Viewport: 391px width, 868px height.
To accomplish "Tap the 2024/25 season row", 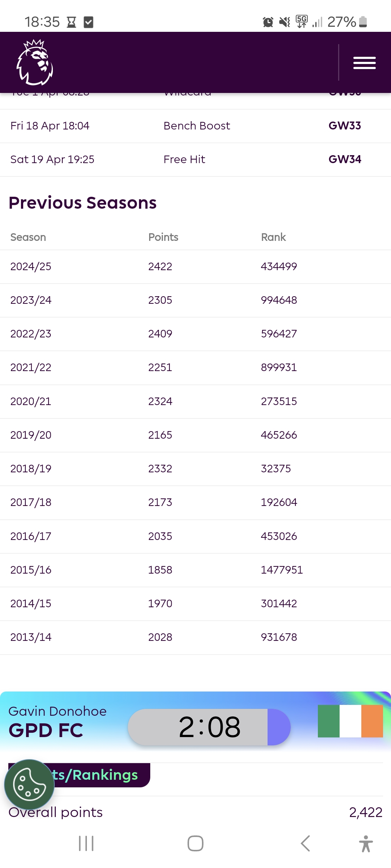I will [x=195, y=267].
